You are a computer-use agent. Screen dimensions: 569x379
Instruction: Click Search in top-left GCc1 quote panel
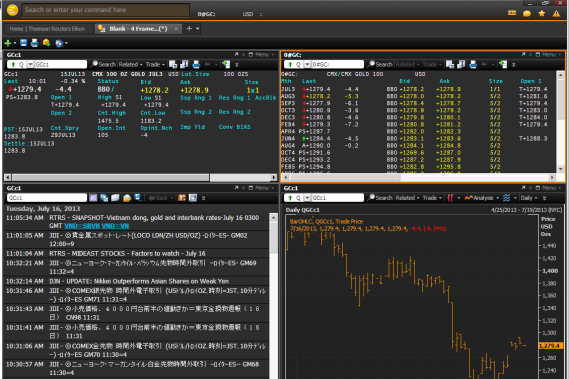pos(103,64)
